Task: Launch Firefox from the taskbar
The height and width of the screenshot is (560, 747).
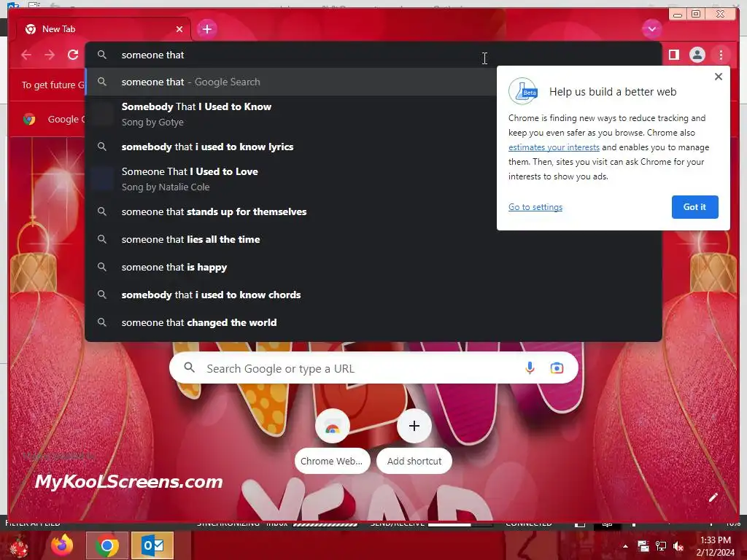Action: [62, 545]
